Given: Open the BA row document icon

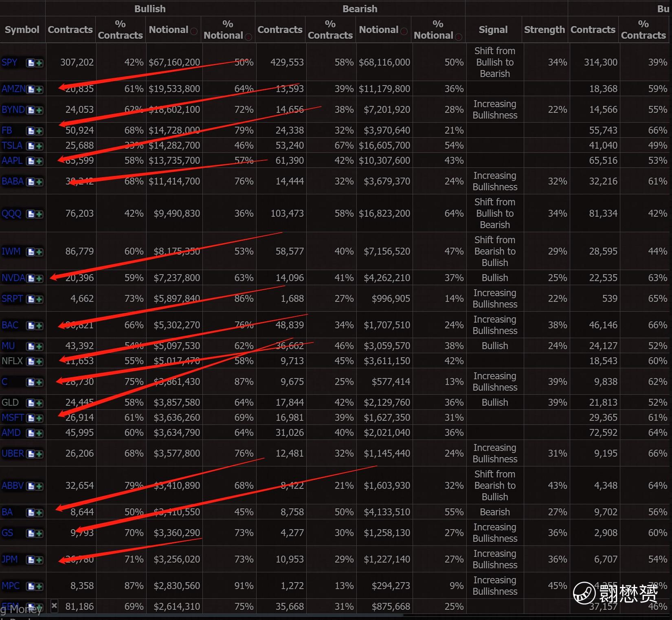Looking at the screenshot, I should pos(31,512).
